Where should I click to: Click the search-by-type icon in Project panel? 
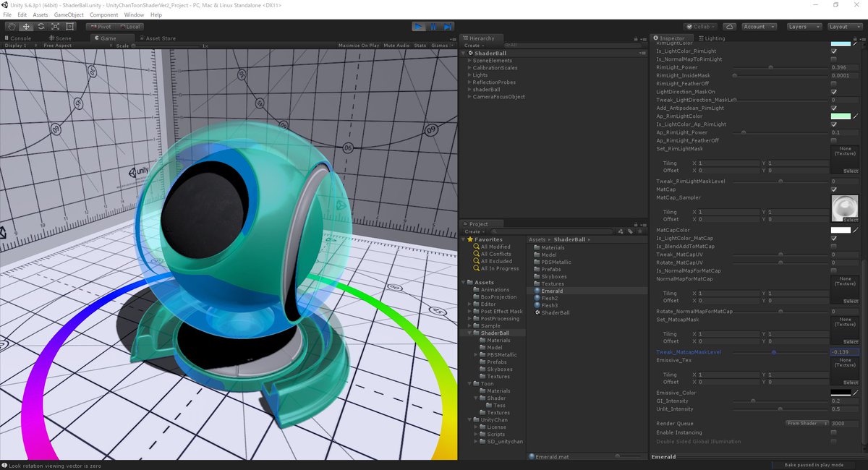click(620, 231)
